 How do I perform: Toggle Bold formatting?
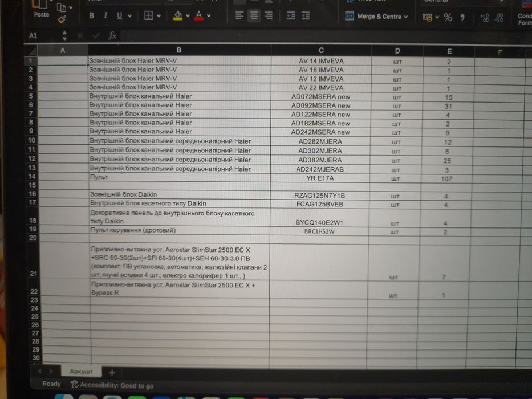(x=92, y=15)
